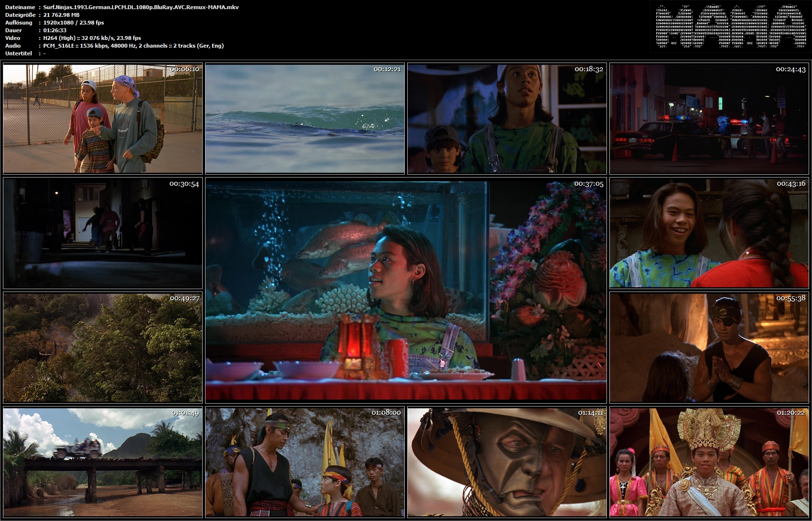Screen dimensions: 812x521
Task: Open the thumbnail stamped 00:06:10
Action: 103,118
